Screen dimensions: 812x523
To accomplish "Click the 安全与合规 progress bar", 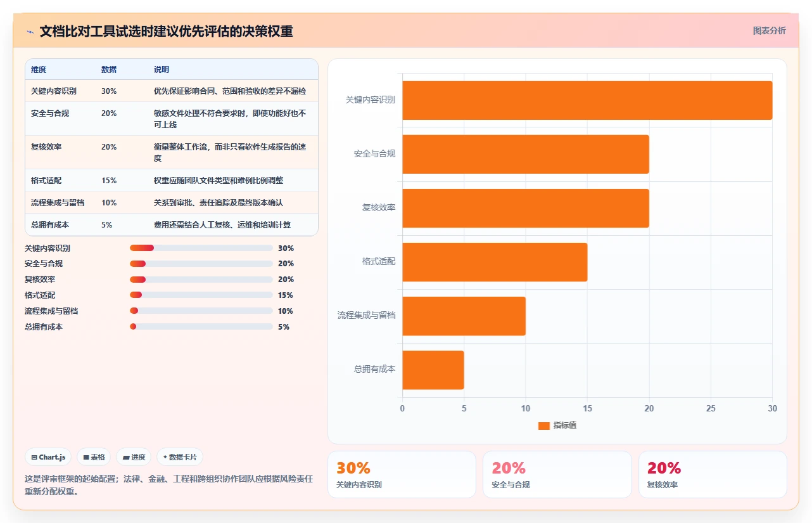I will tap(201, 264).
